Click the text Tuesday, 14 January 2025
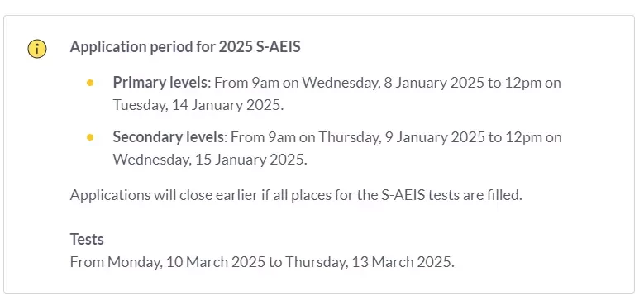The height and width of the screenshot is (301, 644). coord(198,105)
